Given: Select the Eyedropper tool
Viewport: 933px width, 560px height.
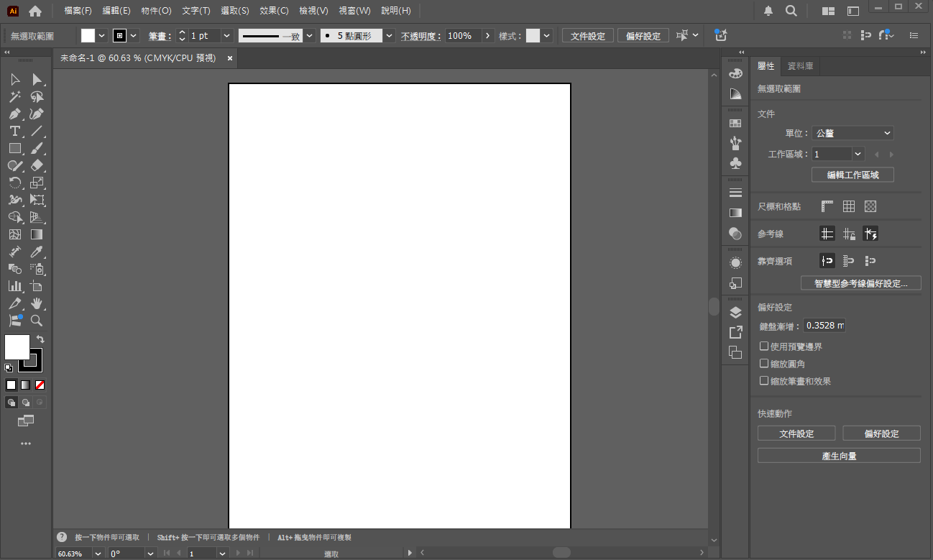Looking at the screenshot, I should click(37, 252).
